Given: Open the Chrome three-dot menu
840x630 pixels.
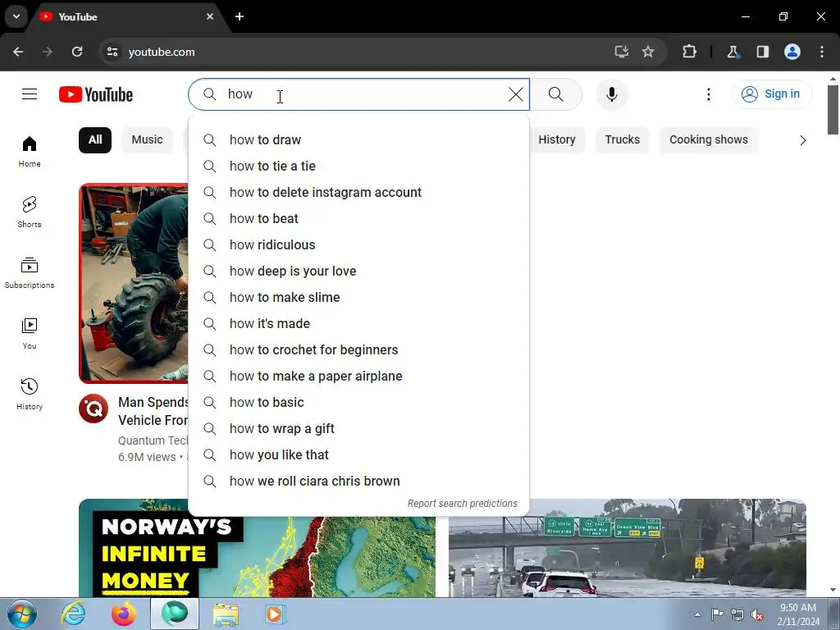Looking at the screenshot, I should coord(822,52).
